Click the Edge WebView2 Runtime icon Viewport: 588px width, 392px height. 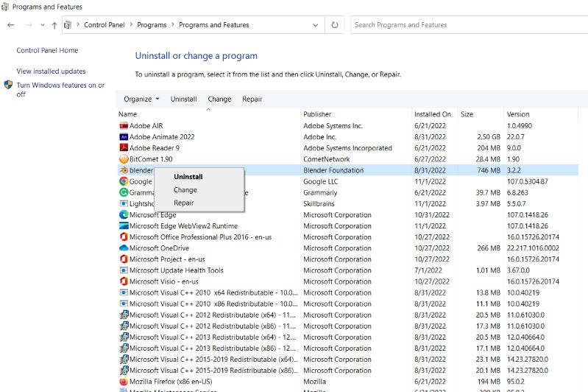tap(124, 225)
